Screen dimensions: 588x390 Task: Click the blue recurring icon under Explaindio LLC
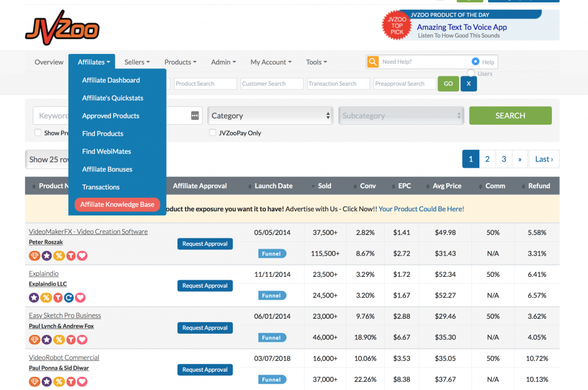point(70,298)
